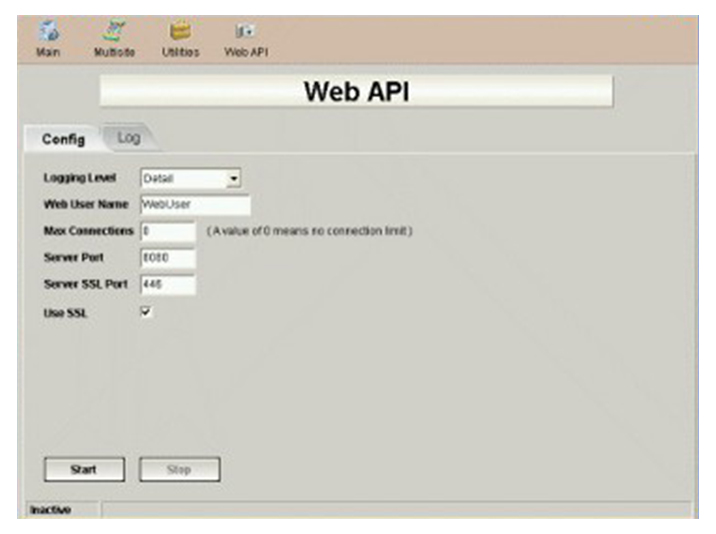Click into the Max Connections field

[167, 231]
